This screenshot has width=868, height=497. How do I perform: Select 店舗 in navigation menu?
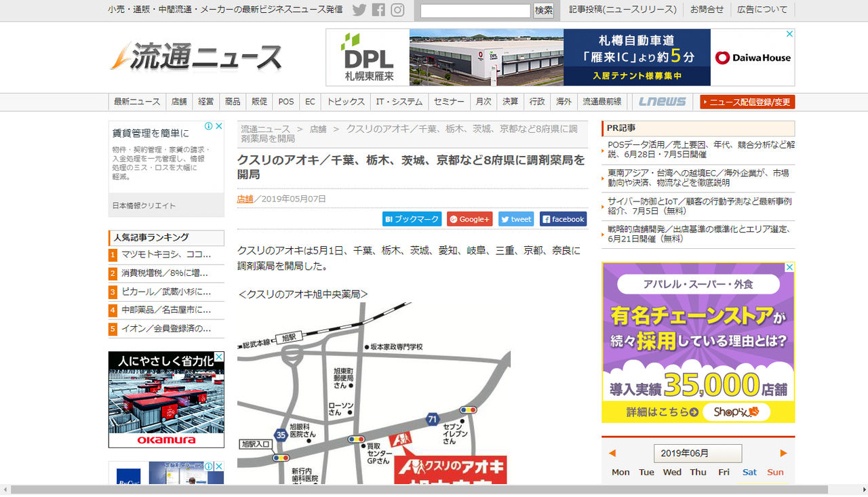(179, 102)
